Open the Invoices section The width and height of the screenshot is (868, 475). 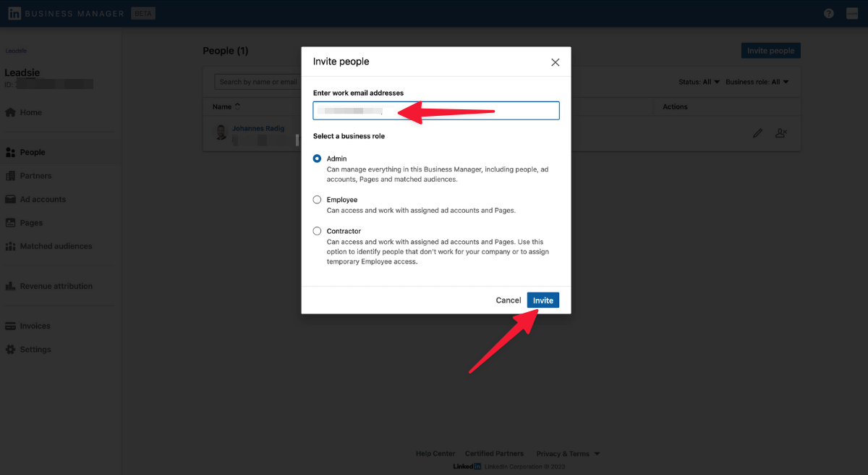pos(35,325)
